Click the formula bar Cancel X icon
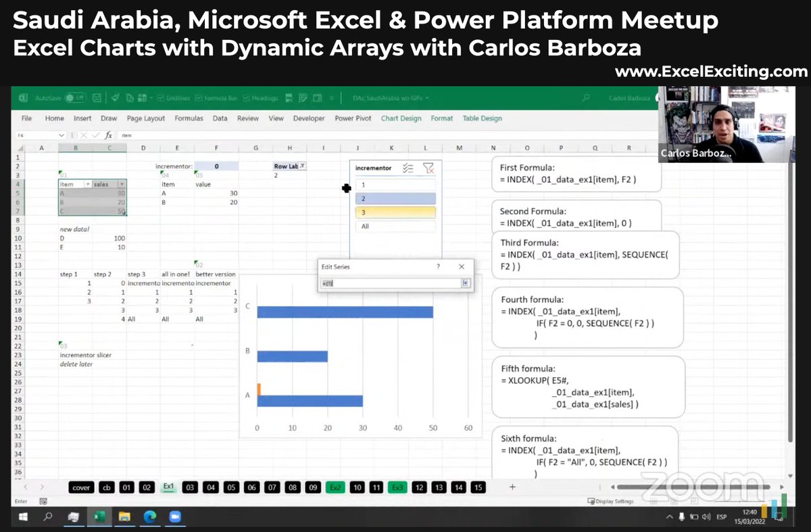The height and width of the screenshot is (532, 811). tap(84, 135)
